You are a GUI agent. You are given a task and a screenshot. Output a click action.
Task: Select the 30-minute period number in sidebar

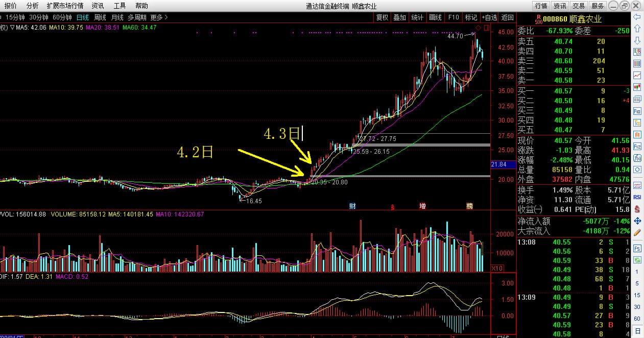tap(637, 307)
